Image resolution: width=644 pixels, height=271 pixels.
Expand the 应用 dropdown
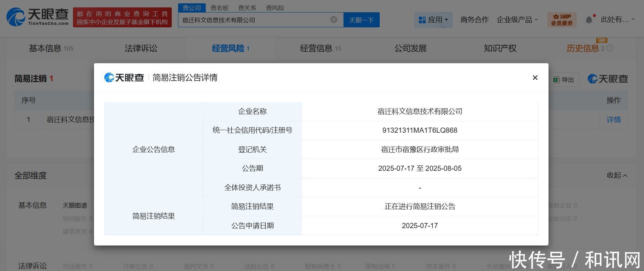(x=433, y=20)
